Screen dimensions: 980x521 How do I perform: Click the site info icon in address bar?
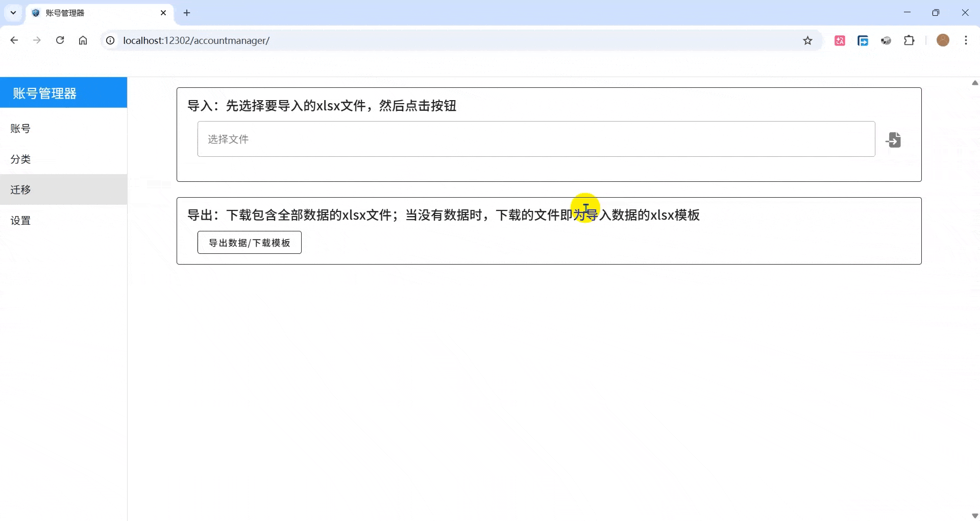tap(110, 40)
